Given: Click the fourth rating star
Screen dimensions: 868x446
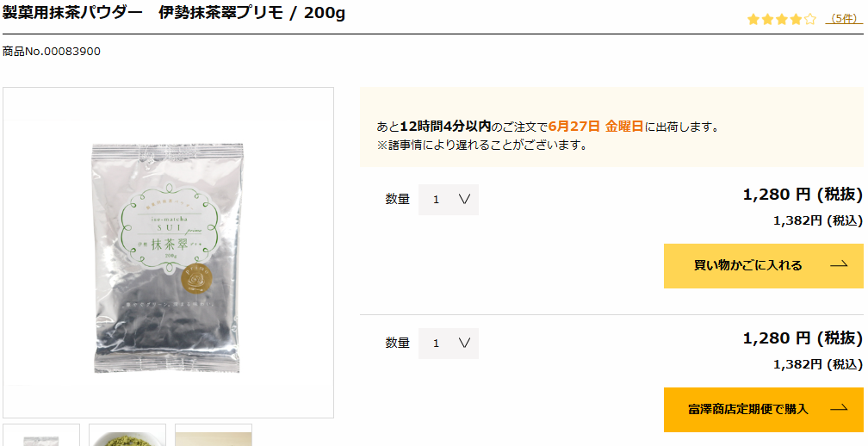Looking at the screenshot, I should pyautogui.click(x=796, y=19).
